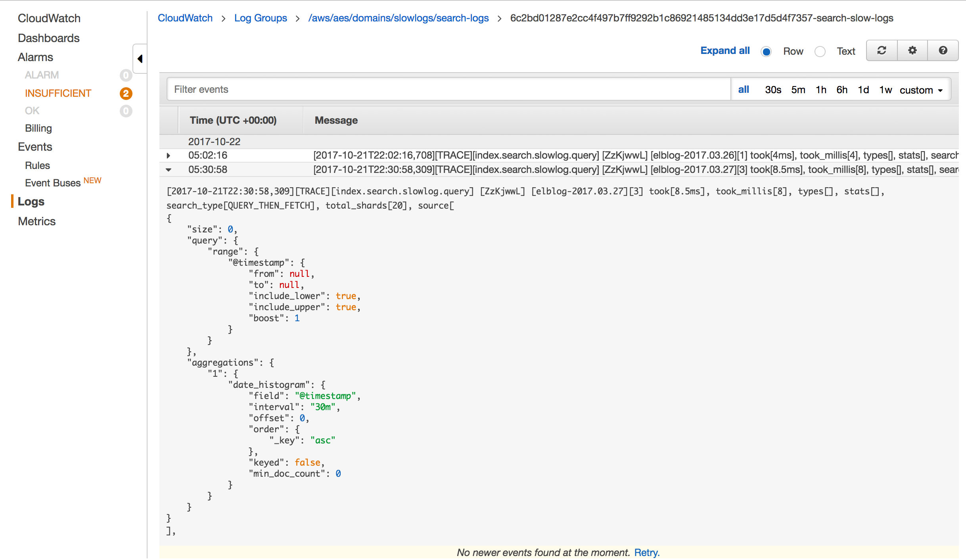Image resolution: width=966 pixels, height=560 pixels.
Task: Open the help icon for log events
Action: pos(943,50)
